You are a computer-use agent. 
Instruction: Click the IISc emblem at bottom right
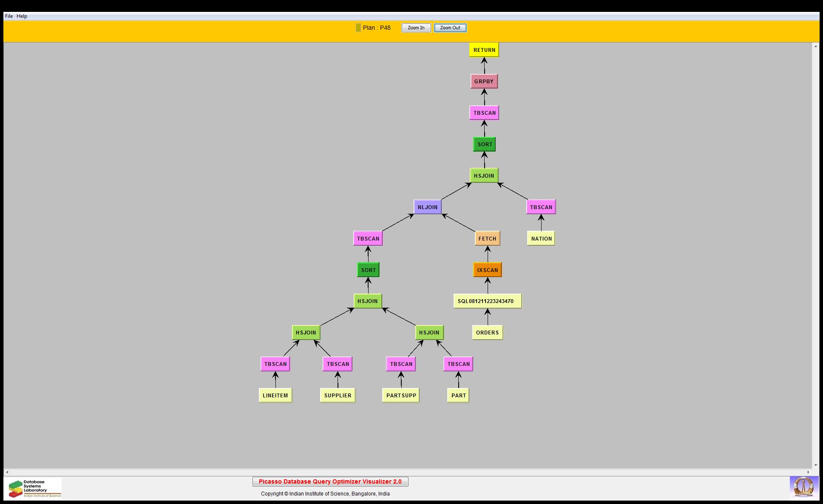point(803,487)
